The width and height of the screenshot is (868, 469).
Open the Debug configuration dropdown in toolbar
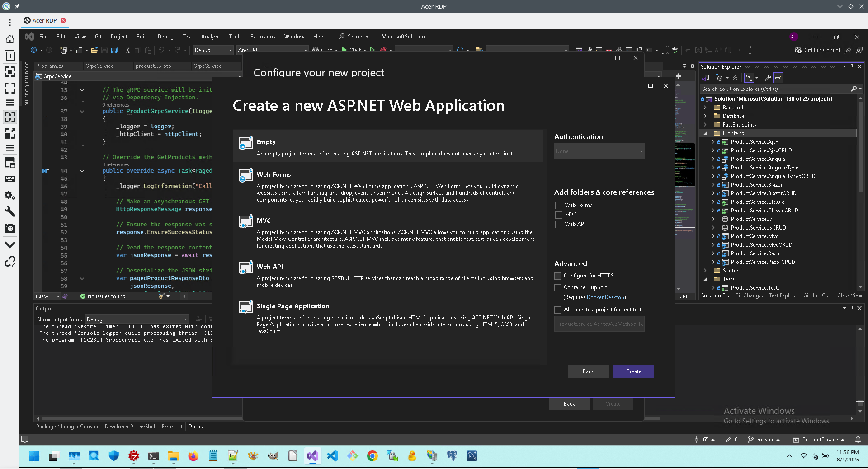pyautogui.click(x=213, y=50)
